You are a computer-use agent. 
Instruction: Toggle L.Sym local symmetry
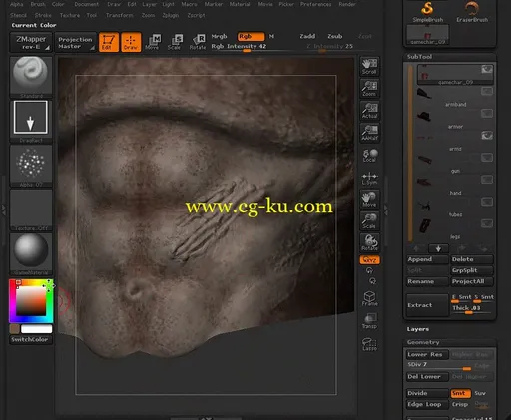[x=369, y=178]
